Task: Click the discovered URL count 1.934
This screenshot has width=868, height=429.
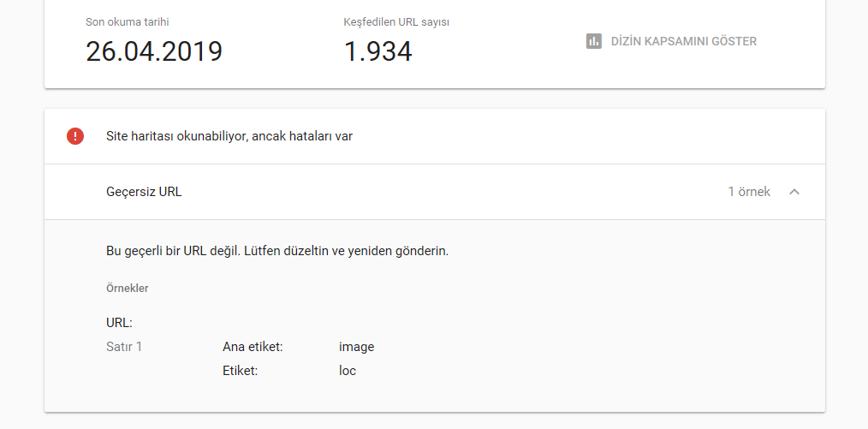Action: [x=378, y=51]
